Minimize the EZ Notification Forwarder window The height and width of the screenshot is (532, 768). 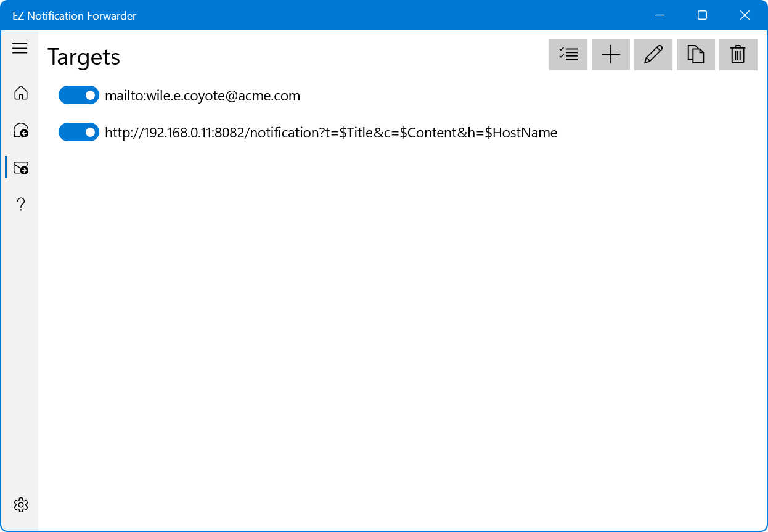point(660,15)
